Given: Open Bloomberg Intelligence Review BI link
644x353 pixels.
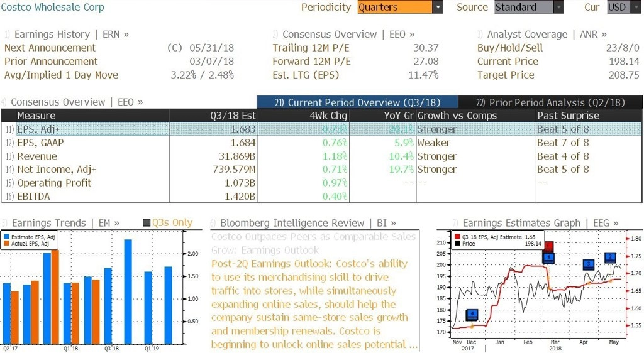Looking at the screenshot, I should coord(303,223).
